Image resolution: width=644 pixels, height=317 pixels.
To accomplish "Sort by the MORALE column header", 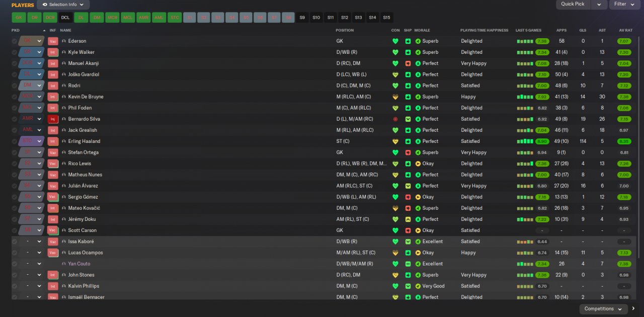I will pos(423,30).
